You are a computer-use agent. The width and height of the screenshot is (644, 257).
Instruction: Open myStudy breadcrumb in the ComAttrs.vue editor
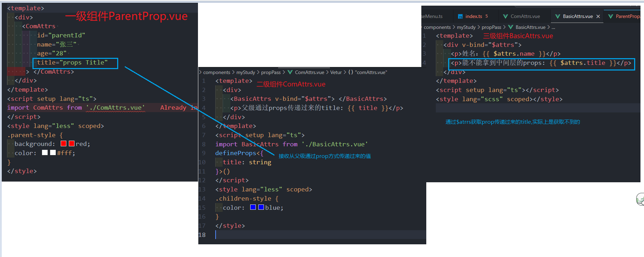(x=246, y=72)
